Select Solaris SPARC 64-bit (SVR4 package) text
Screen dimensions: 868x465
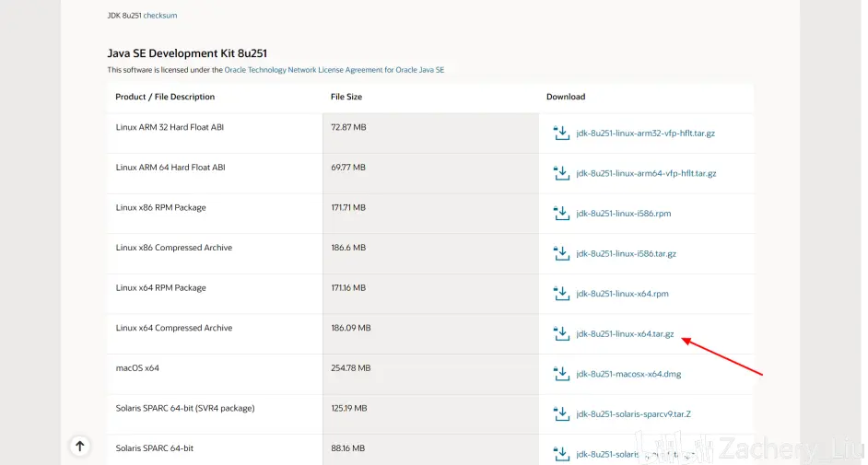pyautogui.click(x=185, y=408)
